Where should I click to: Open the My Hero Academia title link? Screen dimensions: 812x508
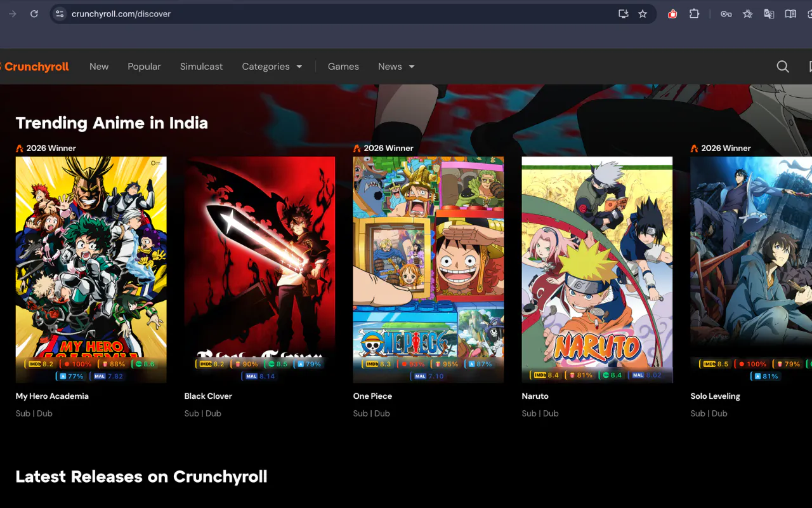(52, 396)
